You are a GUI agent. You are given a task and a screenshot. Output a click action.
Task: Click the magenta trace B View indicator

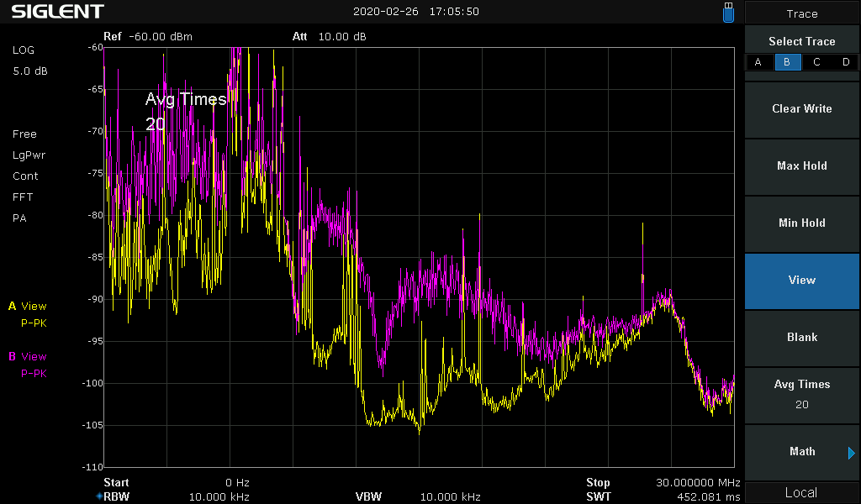coord(28,357)
